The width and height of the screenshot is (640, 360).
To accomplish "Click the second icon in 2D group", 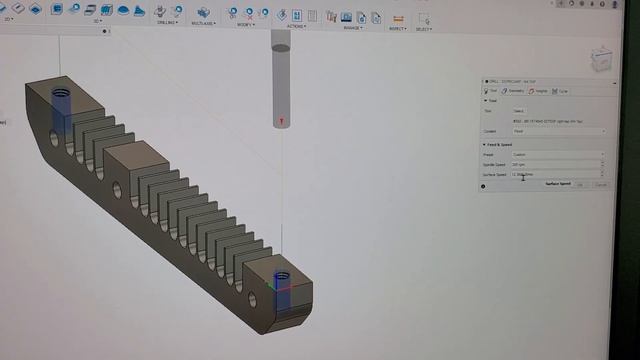I will 18,8.
